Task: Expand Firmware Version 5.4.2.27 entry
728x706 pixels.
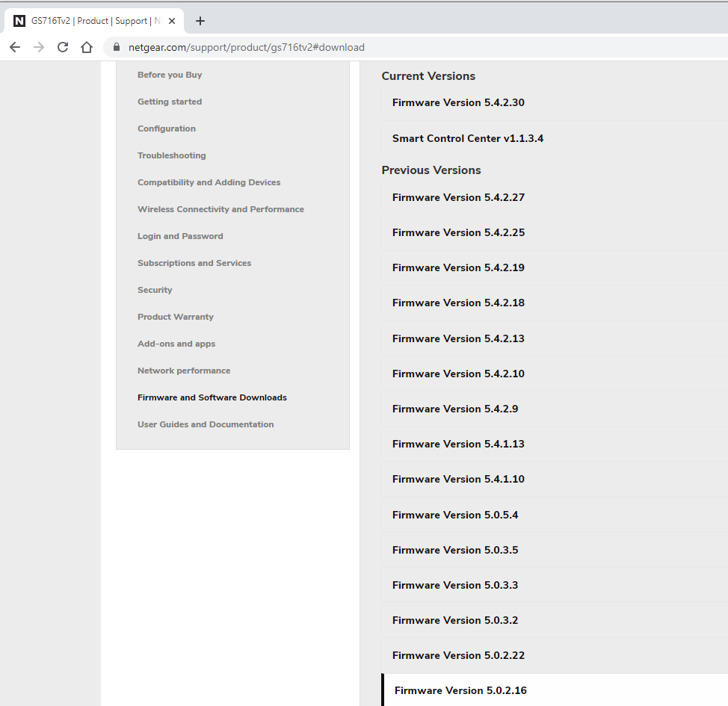Action: click(x=458, y=198)
